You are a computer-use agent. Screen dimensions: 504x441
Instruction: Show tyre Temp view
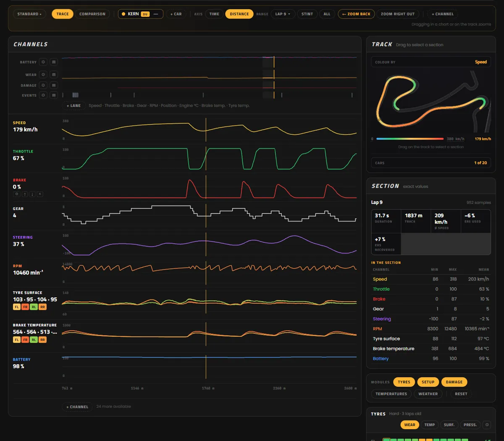430,425
